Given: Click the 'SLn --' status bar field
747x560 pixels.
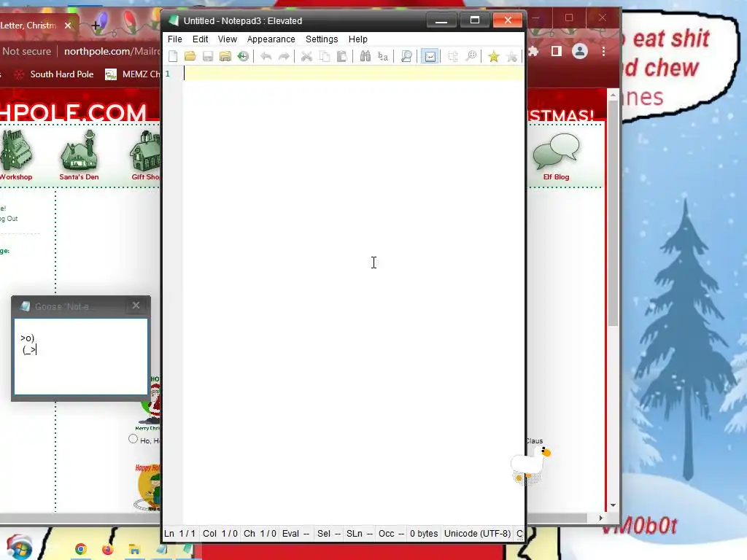Looking at the screenshot, I should click(359, 533).
